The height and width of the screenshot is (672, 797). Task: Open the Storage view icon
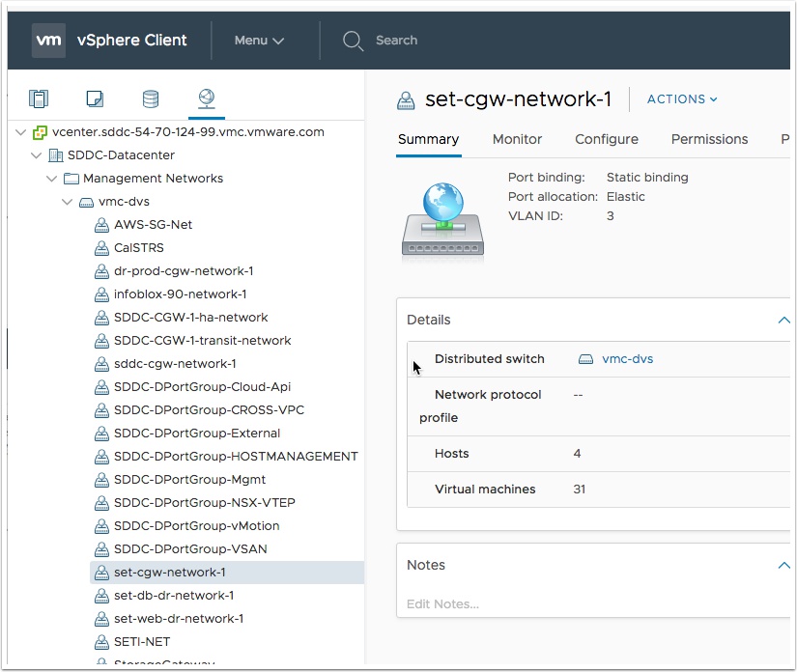point(151,98)
